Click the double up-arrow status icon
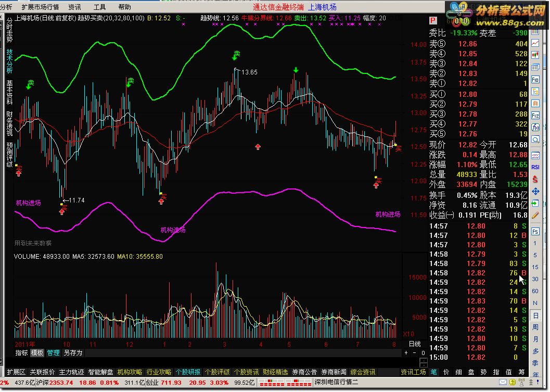Viewport: 550px width, 392px height. click(531, 382)
